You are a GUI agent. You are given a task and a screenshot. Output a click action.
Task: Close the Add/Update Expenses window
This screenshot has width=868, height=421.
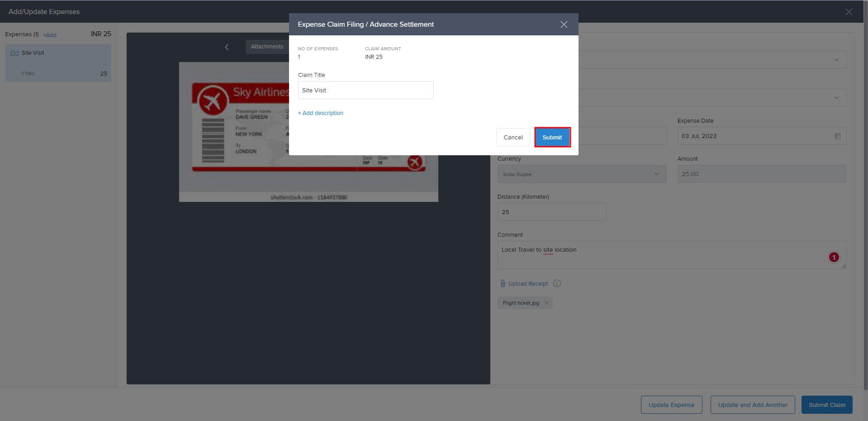coord(849,12)
